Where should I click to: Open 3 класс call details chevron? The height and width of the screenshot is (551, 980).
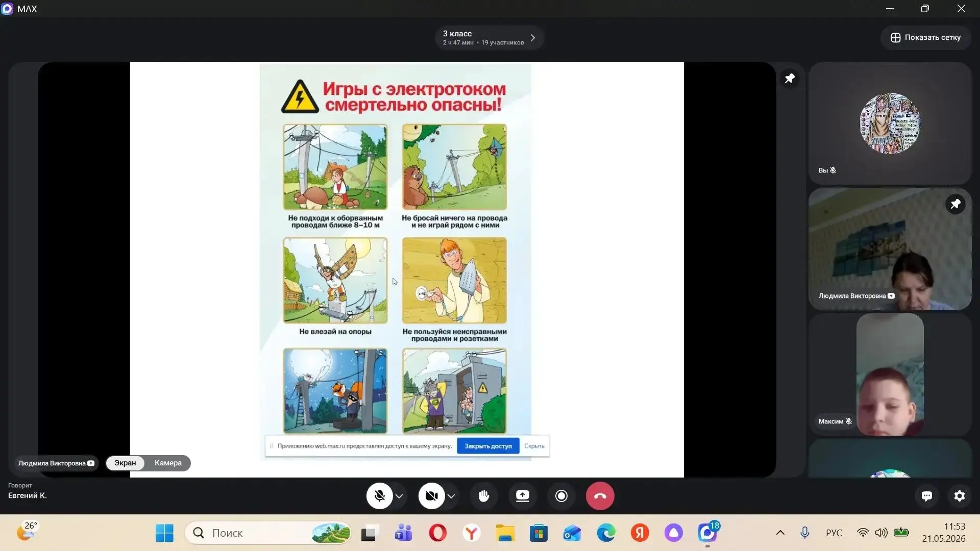pyautogui.click(x=533, y=38)
